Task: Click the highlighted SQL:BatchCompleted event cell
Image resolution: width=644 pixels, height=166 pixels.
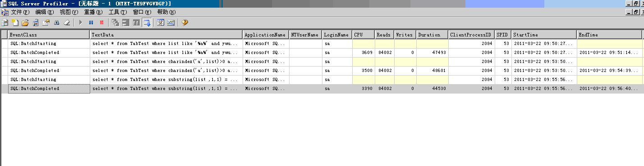Action: click(49, 89)
